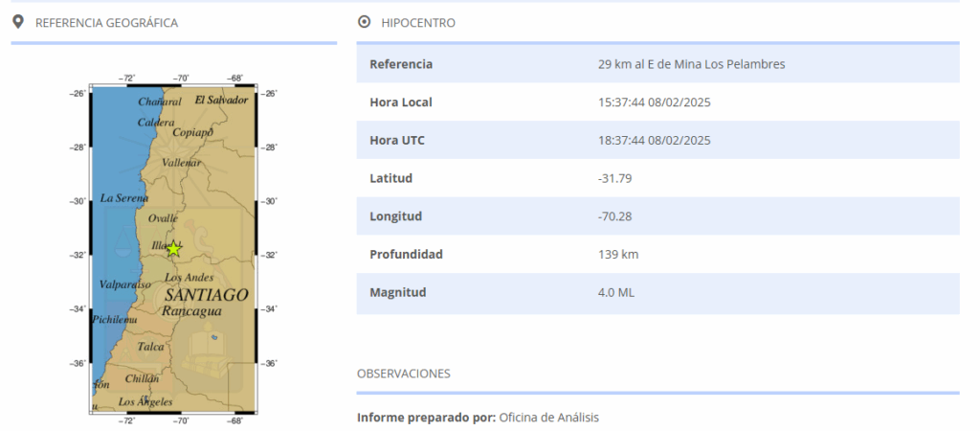The image size is (980, 431).
Task: Click the yellow star epicenter marker on map
Action: coord(174,249)
